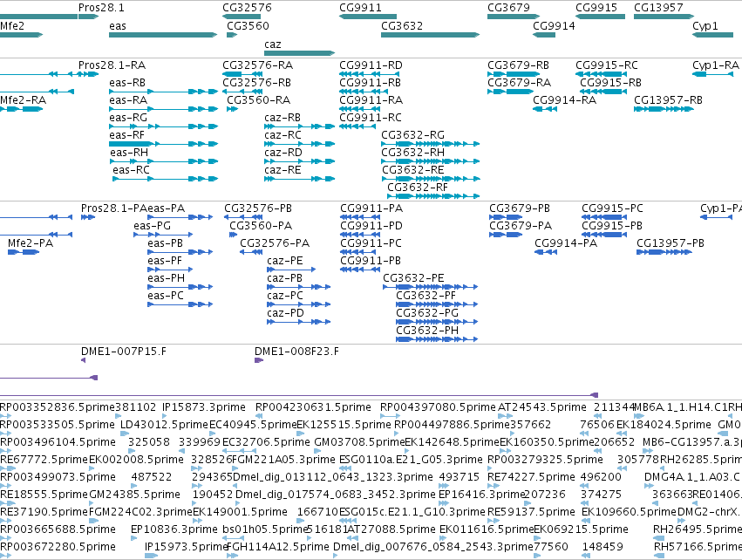Image resolution: width=742 pixels, height=560 pixels.
Task: Select protein label 'CG9911-PA'
Action: [371, 208]
